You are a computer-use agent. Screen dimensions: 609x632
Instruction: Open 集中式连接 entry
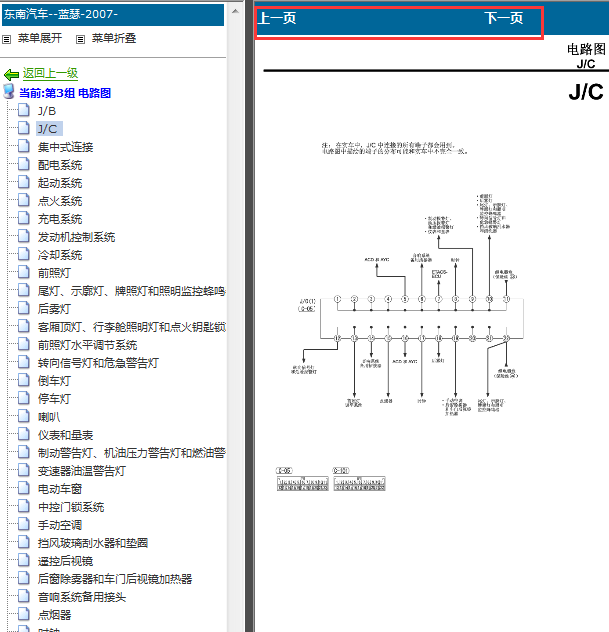coord(65,147)
